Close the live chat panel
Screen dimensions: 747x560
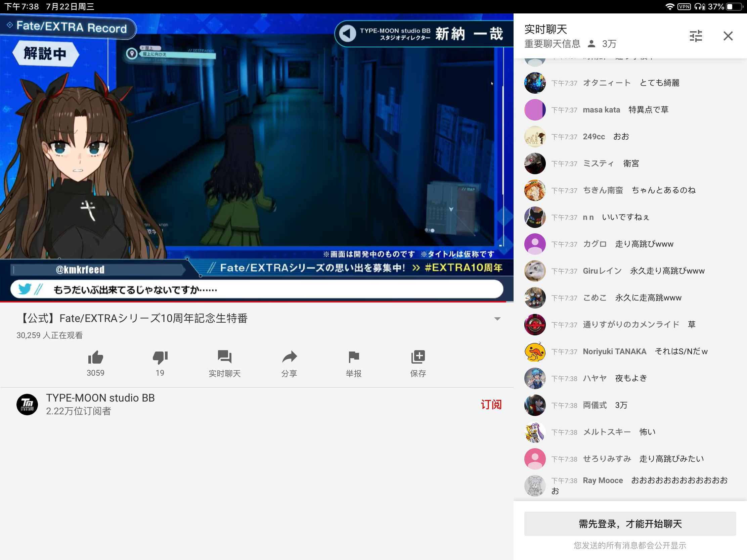click(728, 36)
